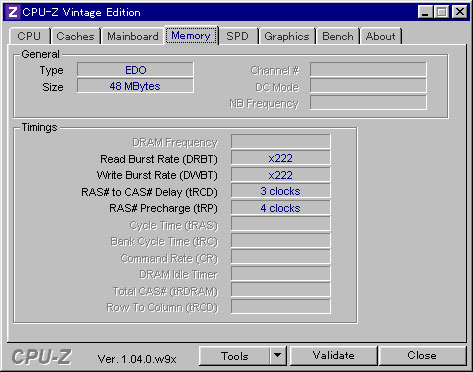Maximize the CPU-Z window

[442, 12]
